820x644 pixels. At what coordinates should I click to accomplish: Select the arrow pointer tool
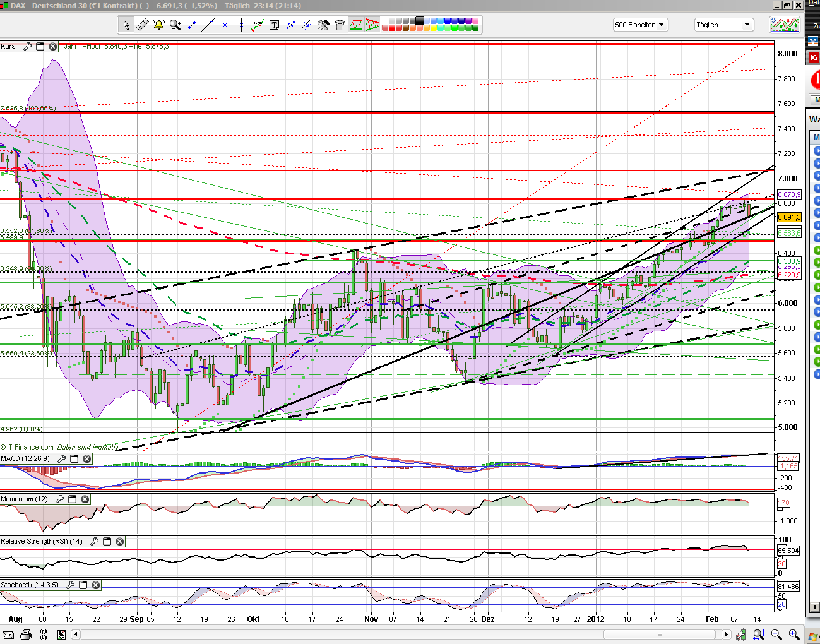126,25
